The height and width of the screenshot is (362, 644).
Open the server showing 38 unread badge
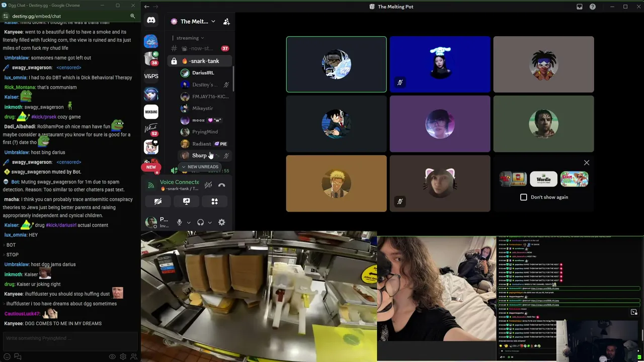(x=151, y=59)
